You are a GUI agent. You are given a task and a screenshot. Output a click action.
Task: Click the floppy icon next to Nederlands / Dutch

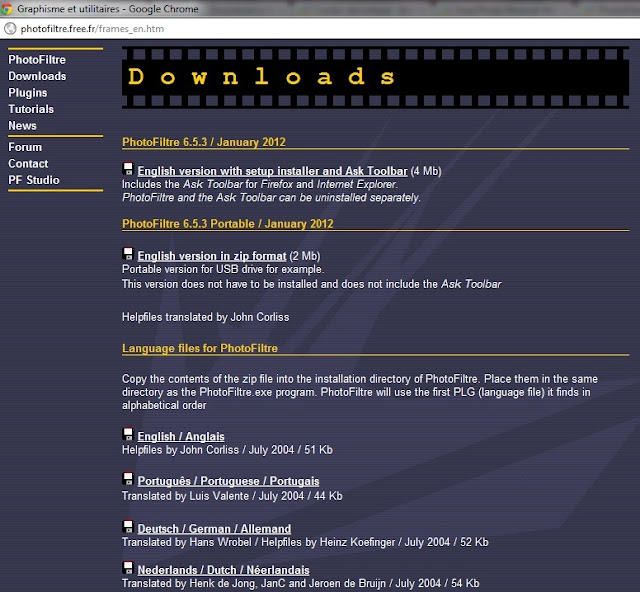[x=128, y=568]
